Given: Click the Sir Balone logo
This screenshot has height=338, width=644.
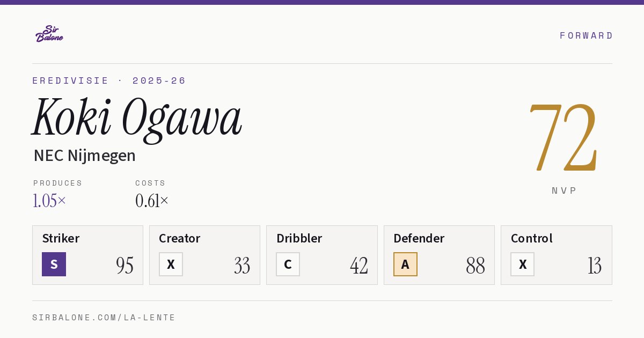Looking at the screenshot, I should pos(49,34).
